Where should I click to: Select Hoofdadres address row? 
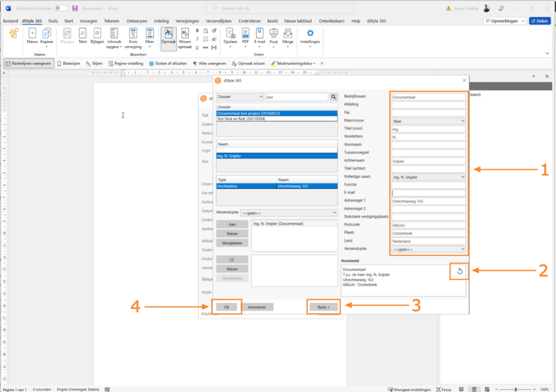(x=276, y=186)
